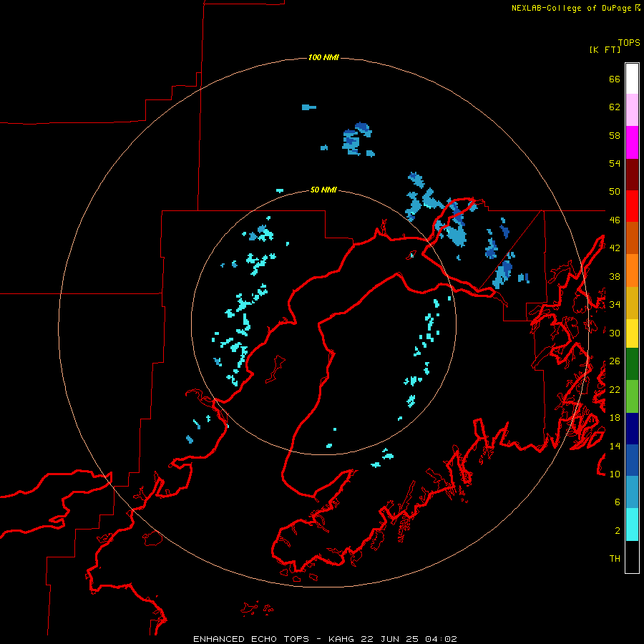Screen dimensions: 644x644
Task: Click the 22 JUN 25 date text
Action: tap(390, 639)
